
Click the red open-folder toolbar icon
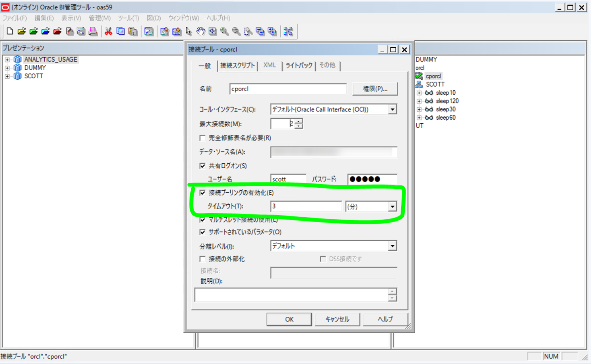(x=58, y=31)
